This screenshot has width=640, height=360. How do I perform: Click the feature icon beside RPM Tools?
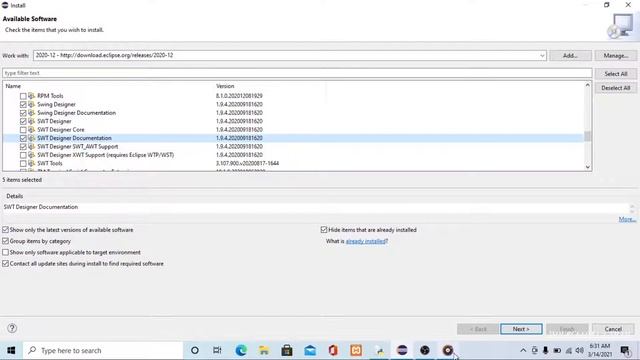pos(31,96)
